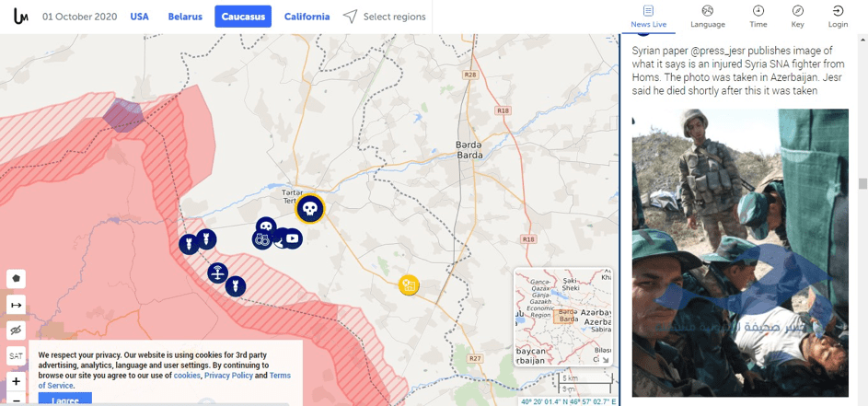Click the 5 km scale bar

tap(584, 378)
